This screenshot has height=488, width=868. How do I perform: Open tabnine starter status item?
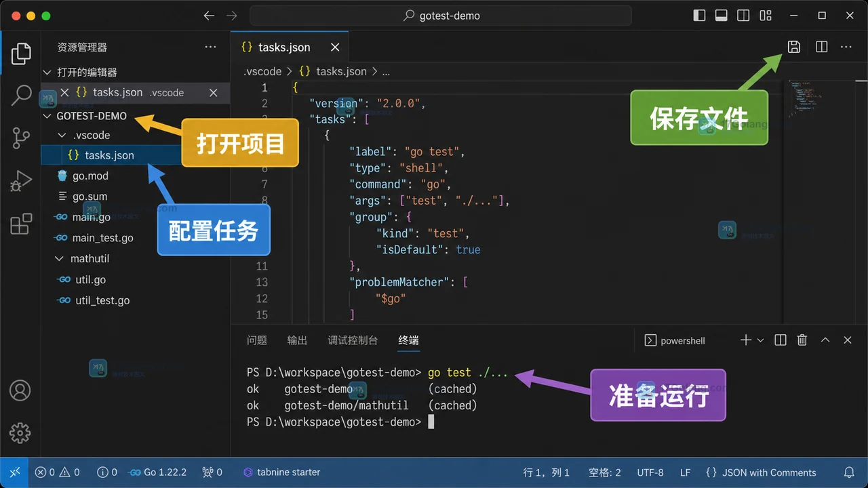[x=281, y=472]
